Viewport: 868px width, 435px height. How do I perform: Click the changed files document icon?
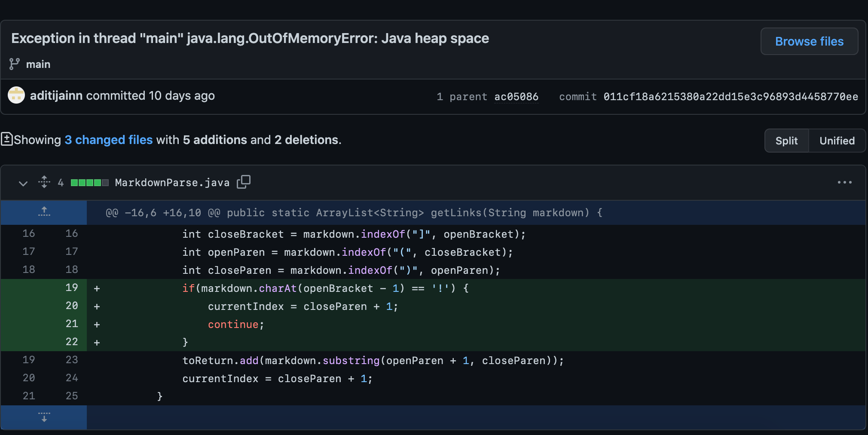tap(7, 139)
